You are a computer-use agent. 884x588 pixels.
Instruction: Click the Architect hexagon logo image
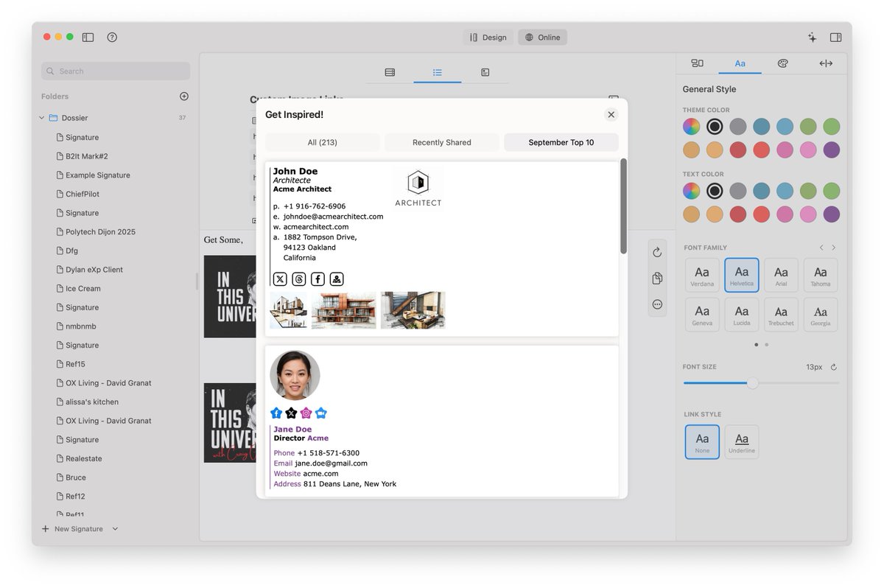[418, 188]
